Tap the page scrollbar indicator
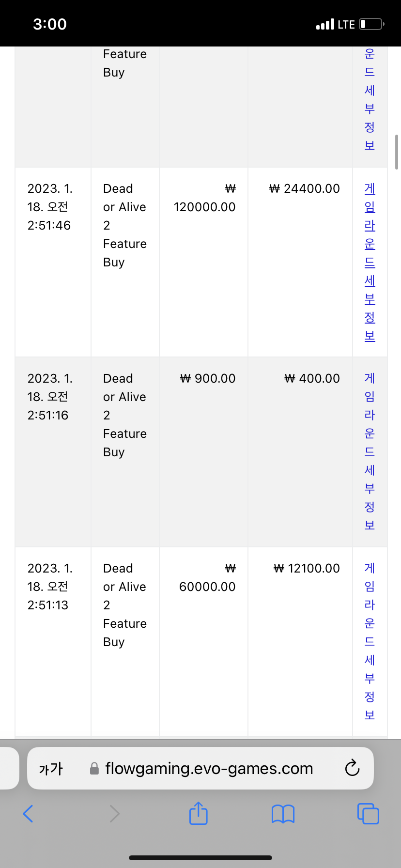Viewport: 401px width, 868px height. (x=397, y=152)
